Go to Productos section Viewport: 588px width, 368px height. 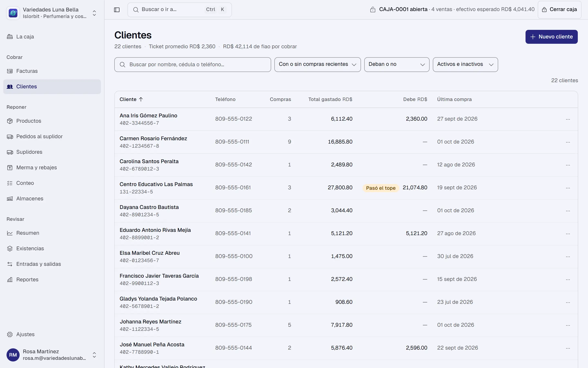(x=52, y=121)
